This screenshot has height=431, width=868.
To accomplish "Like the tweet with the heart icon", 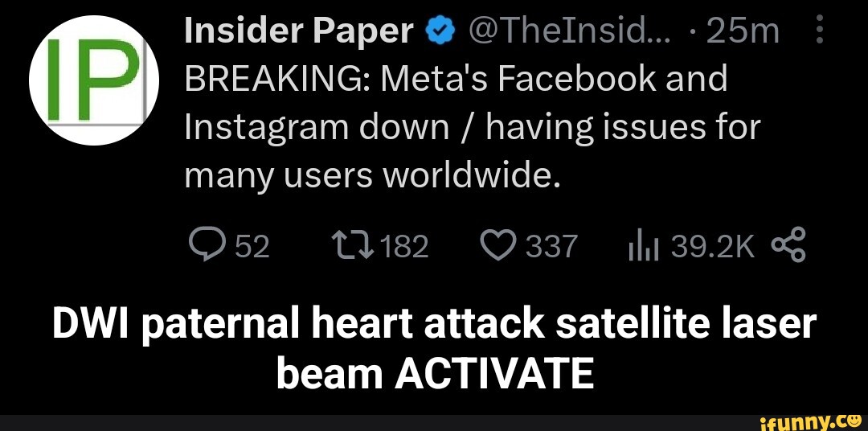I will coord(498,247).
